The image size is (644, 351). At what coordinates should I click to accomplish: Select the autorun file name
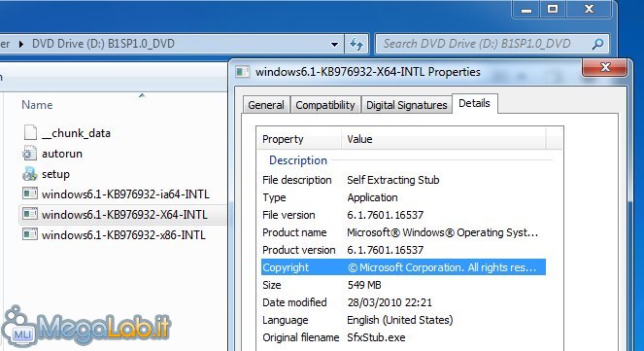coord(62,154)
